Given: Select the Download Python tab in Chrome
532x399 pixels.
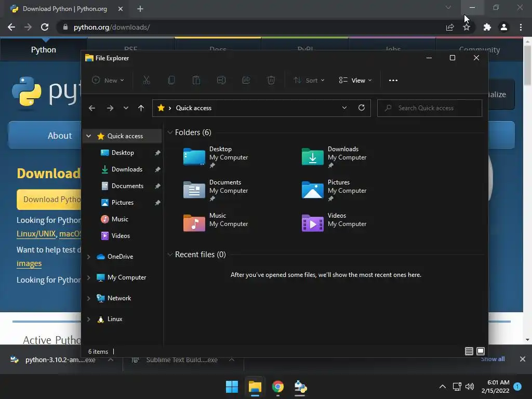Looking at the screenshot, I should coord(65,9).
